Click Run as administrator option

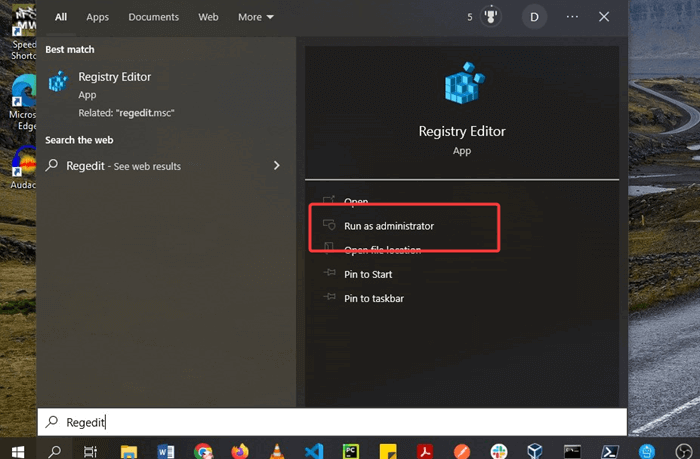(388, 226)
